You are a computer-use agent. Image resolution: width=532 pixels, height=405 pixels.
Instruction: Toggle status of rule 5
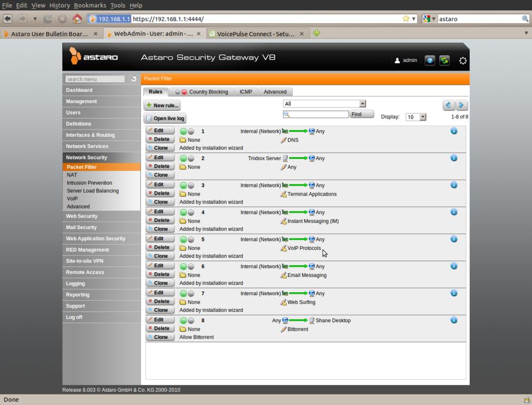click(x=187, y=239)
